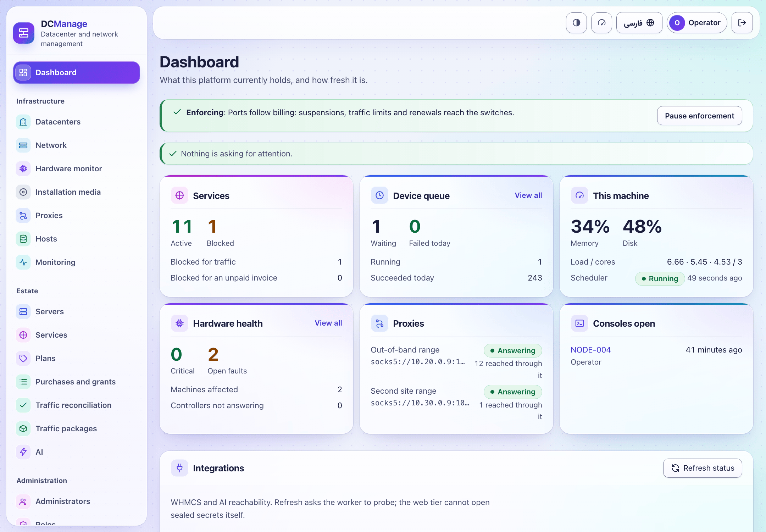Click Refresh status button
This screenshot has width=766, height=532.
click(703, 468)
